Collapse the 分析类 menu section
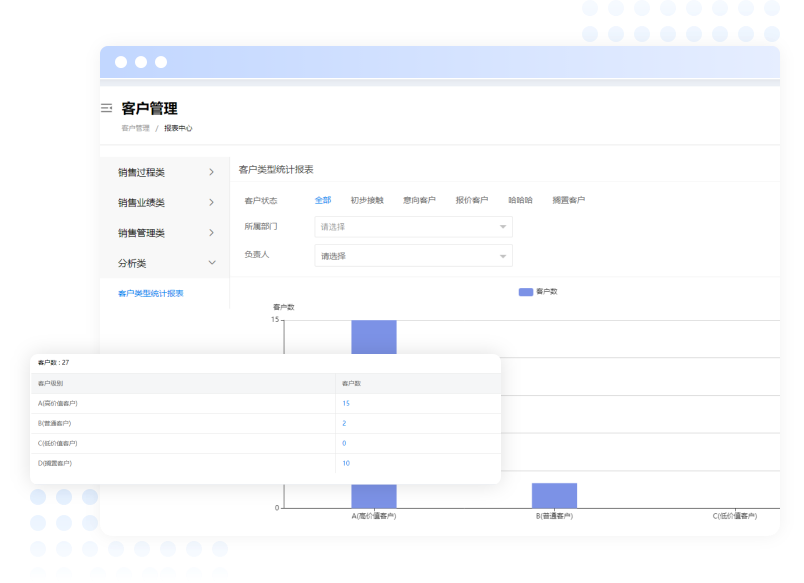The height and width of the screenshot is (583, 804). pyautogui.click(x=165, y=263)
